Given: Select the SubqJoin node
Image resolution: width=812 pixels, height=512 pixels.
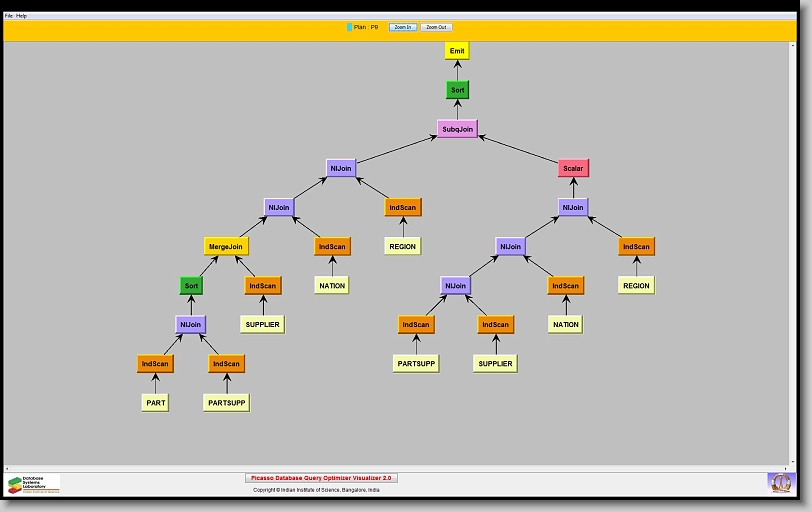Looking at the screenshot, I should pos(457,129).
